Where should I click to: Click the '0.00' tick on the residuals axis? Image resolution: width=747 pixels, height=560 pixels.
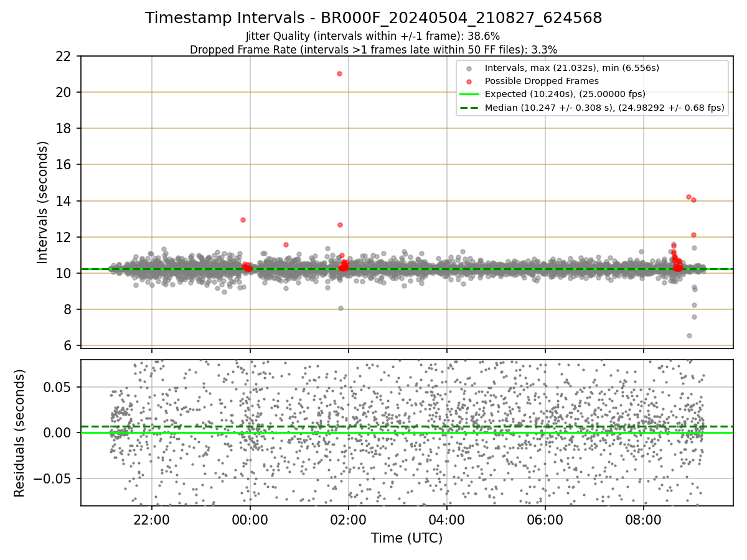coord(59,432)
